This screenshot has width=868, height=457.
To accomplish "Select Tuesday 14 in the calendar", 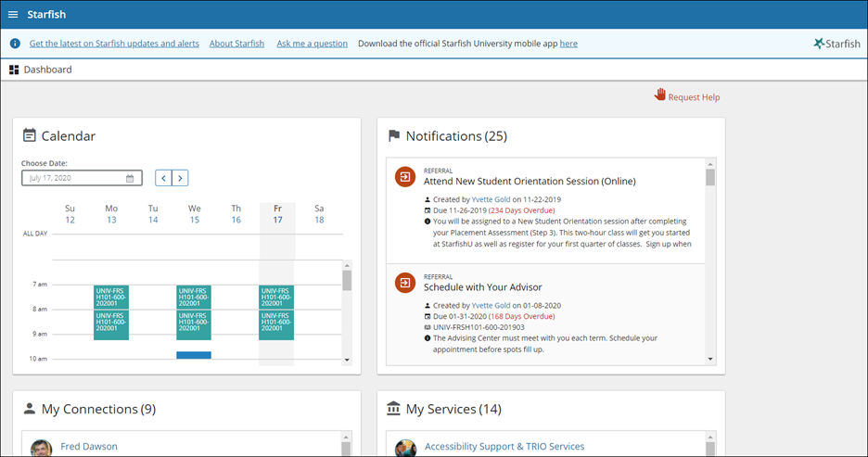I will click(153, 220).
